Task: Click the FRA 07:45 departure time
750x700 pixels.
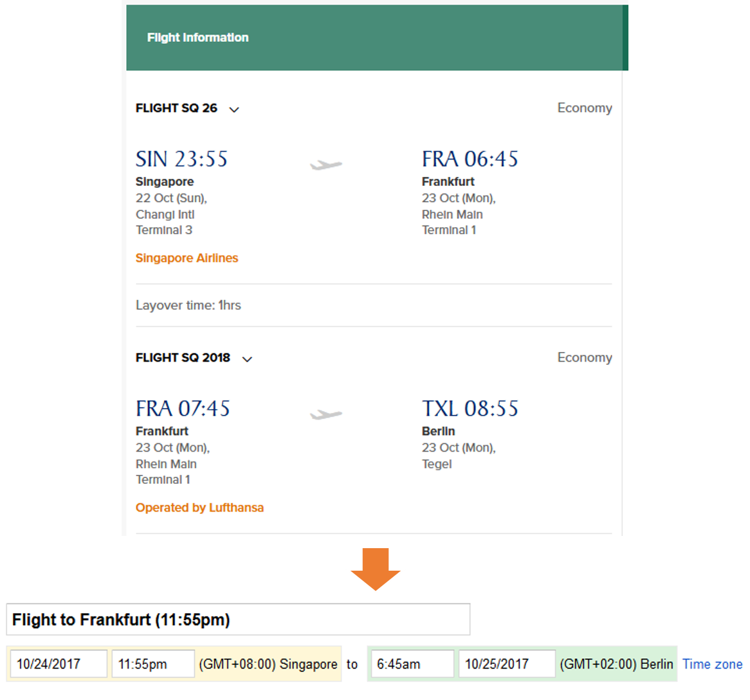Action: tap(183, 409)
